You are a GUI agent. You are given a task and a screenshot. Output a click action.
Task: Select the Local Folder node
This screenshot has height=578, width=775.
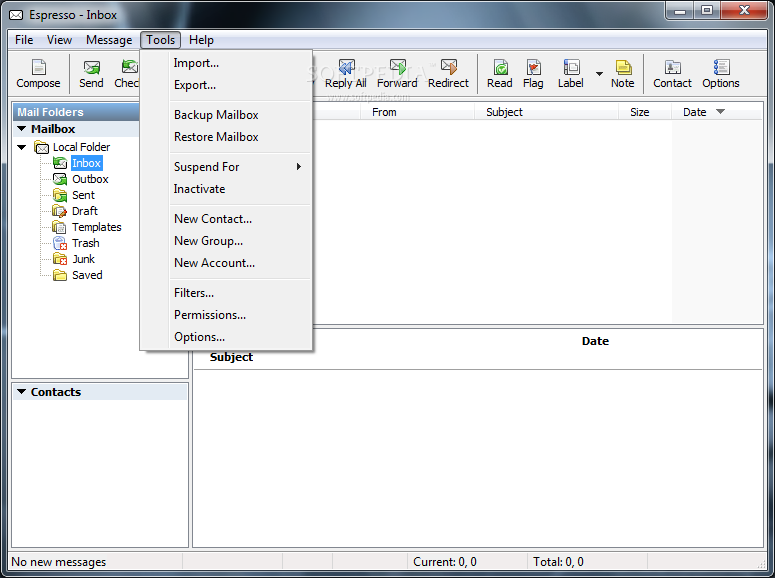[x=81, y=147]
